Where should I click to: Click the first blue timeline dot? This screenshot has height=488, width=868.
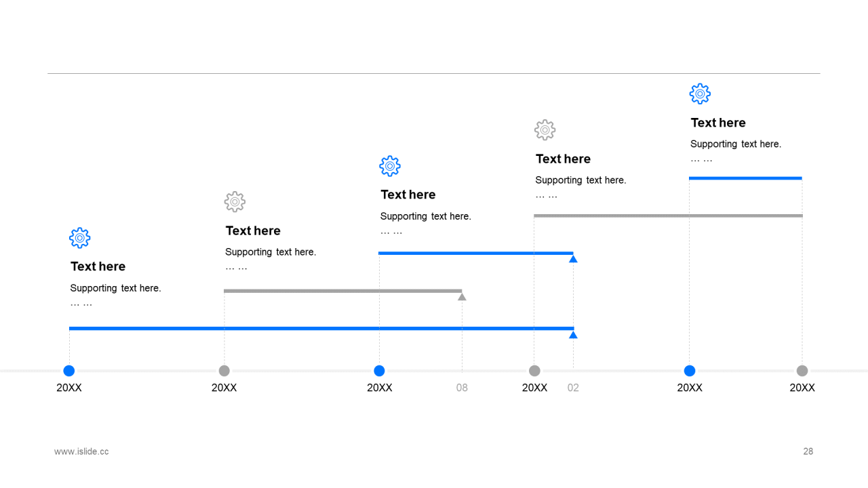click(69, 371)
